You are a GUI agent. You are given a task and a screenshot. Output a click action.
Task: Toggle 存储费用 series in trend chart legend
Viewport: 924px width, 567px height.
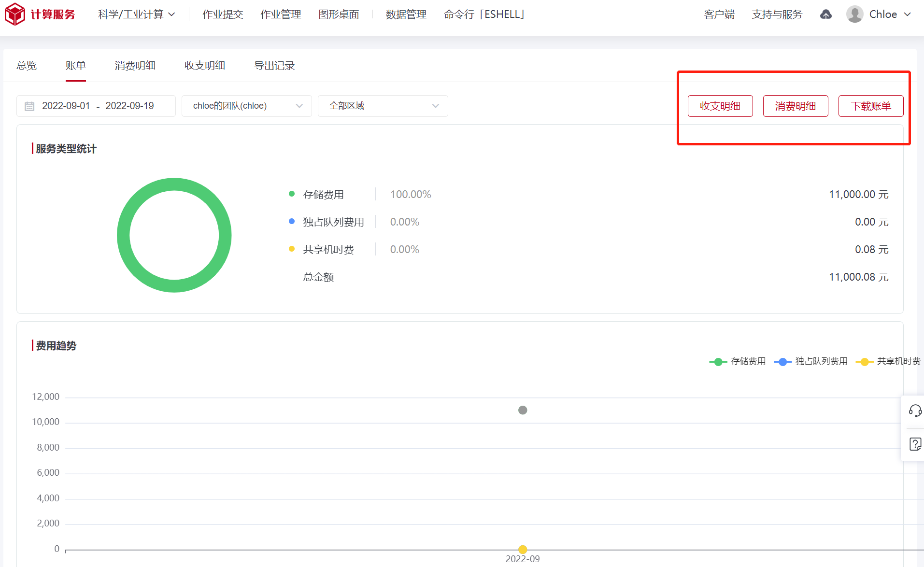[738, 361]
